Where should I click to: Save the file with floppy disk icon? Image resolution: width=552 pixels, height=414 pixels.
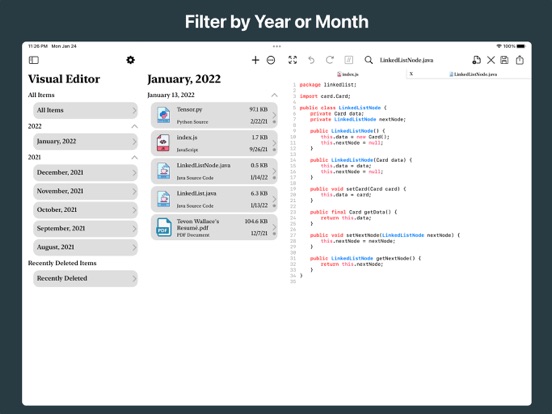coord(504,60)
